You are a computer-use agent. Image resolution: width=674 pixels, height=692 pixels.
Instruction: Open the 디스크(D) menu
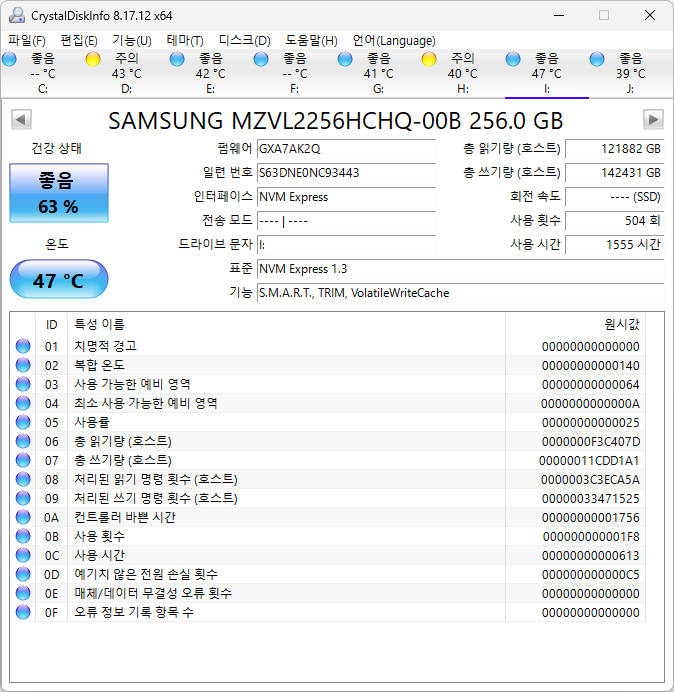tap(245, 41)
